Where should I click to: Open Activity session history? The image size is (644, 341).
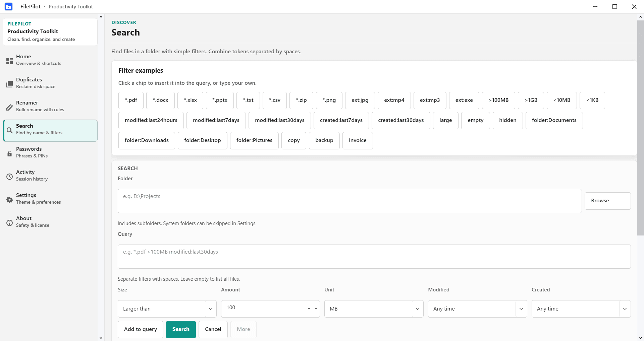tap(50, 177)
